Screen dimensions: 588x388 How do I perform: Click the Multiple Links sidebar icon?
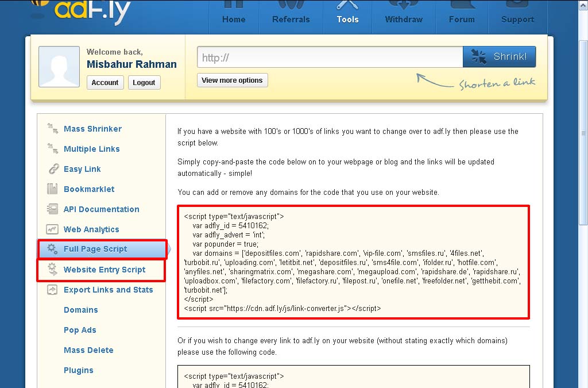click(53, 149)
